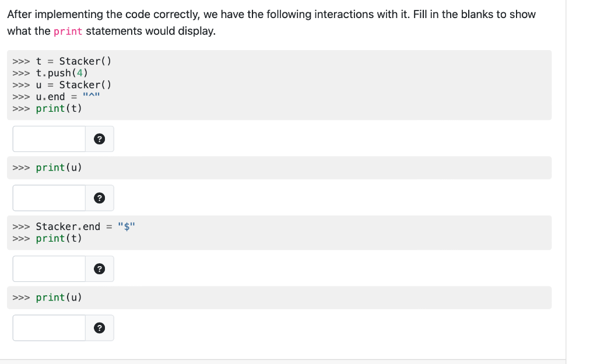Click the help icon beside the first answer box

[99, 139]
